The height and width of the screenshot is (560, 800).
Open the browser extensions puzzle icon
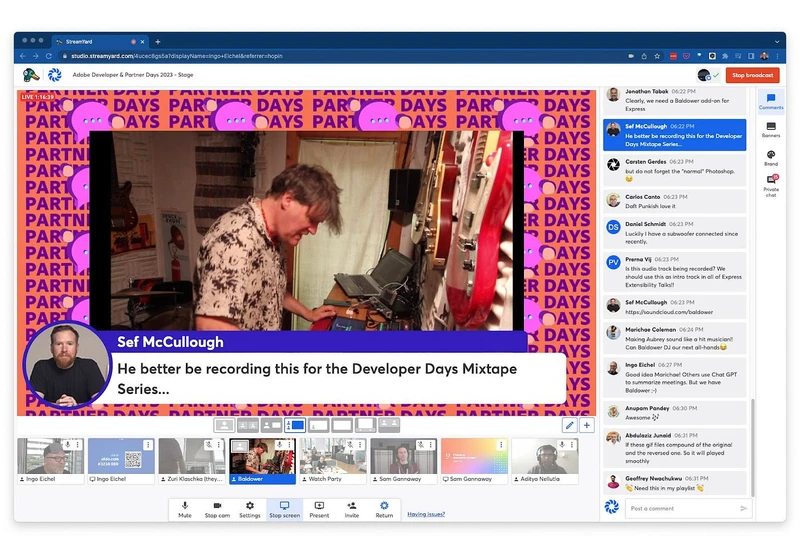coord(725,56)
